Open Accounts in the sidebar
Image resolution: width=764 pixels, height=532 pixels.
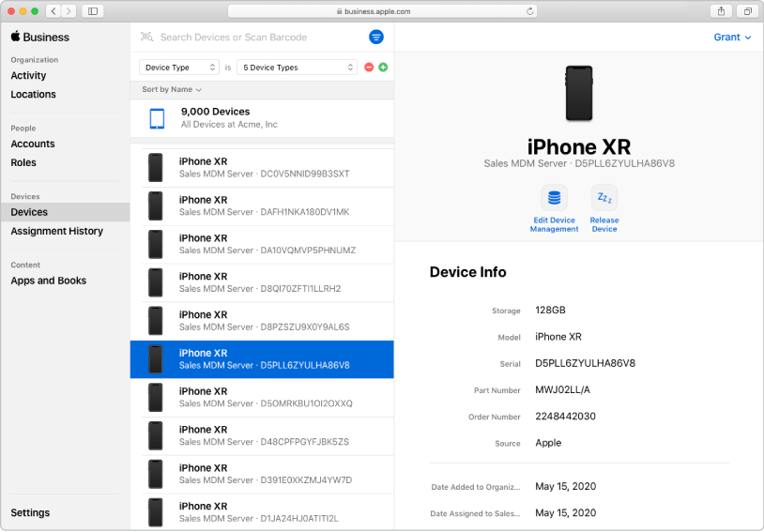coord(33,144)
